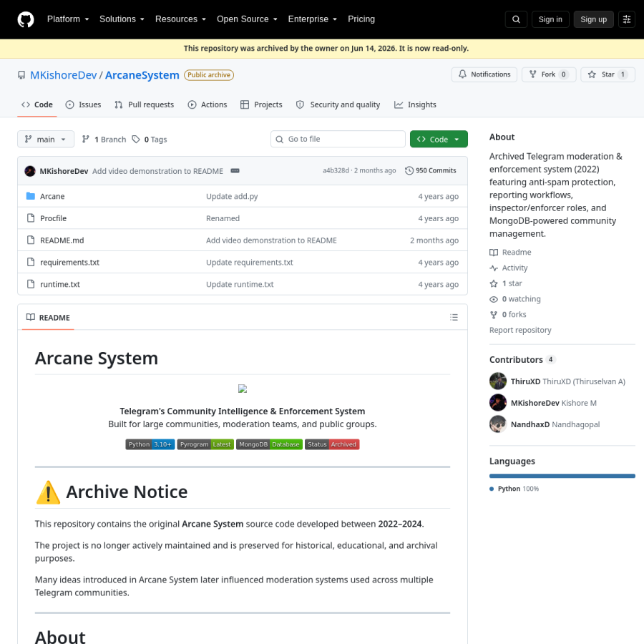The height and width of the screenshot is (644, 644).
Task: Click the Status Archived badge
Action: (332, 444)
